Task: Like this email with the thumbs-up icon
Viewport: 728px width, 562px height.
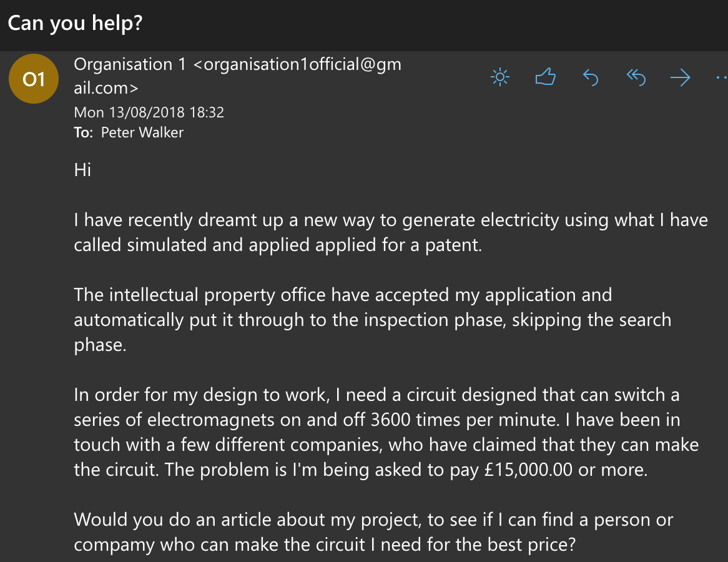Action: coord(545,77)
